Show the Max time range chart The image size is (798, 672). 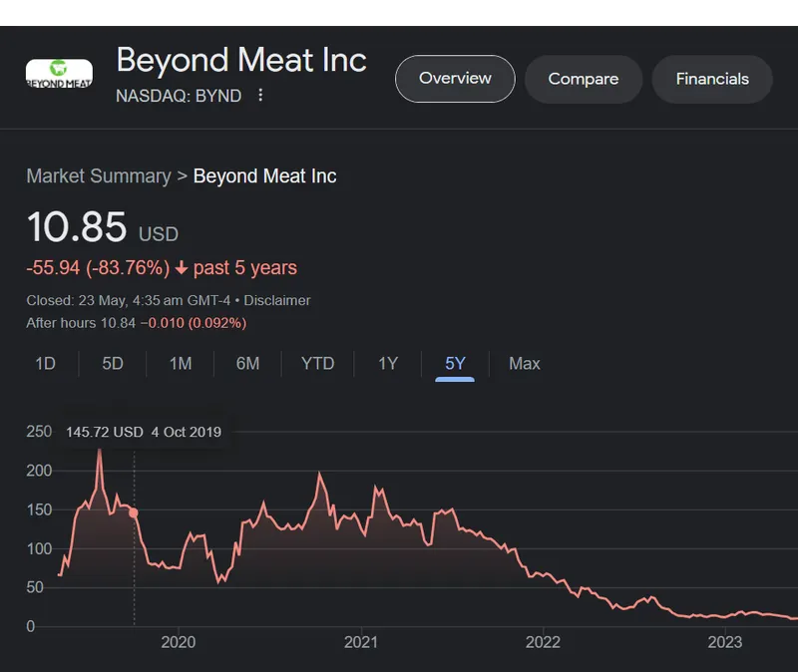(525, 364)
